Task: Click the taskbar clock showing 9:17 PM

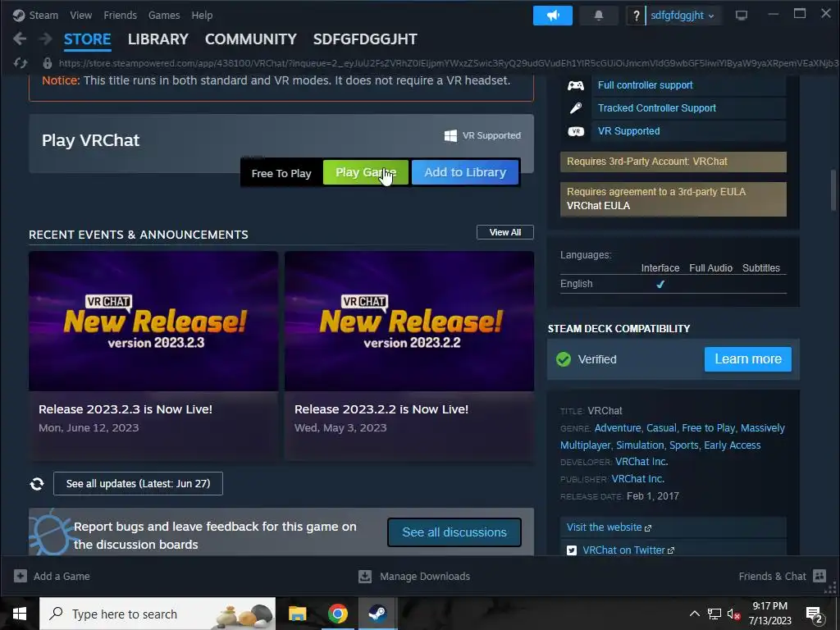Action: (769, 614)
